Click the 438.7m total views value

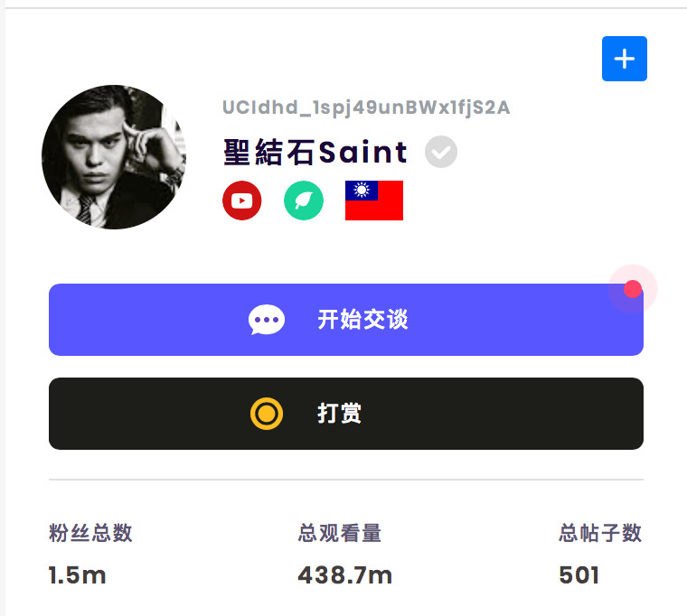pos(344,574)
